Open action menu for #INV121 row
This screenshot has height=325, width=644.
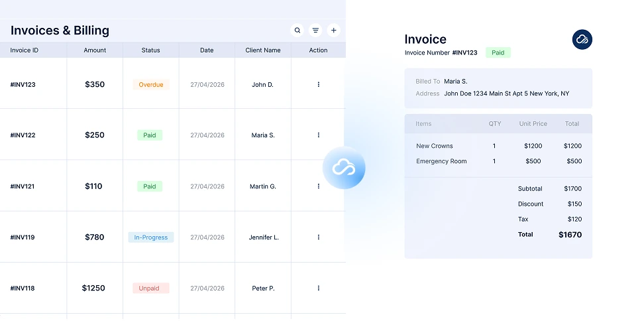pos(318,186)
